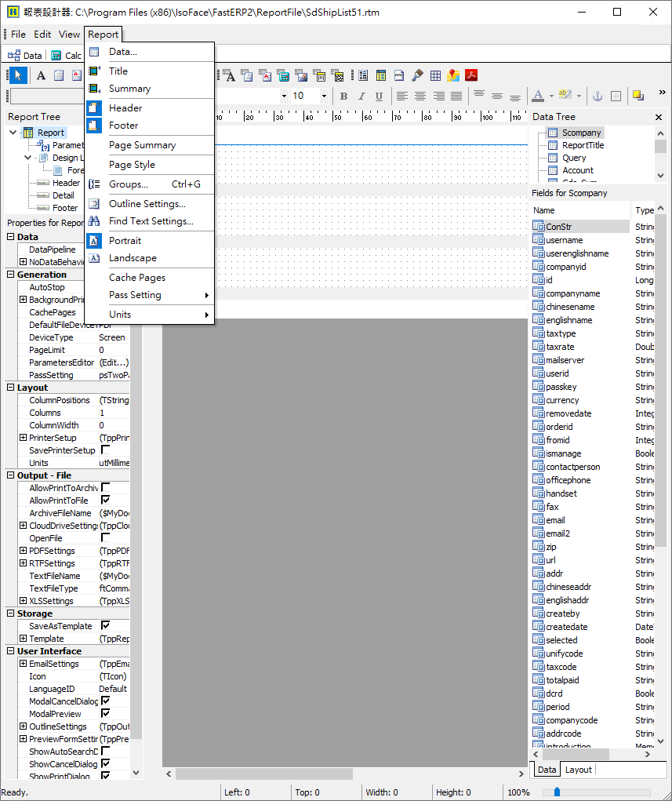The height and width of the screenshot is (801, 672).
Task: Open the font size dropdown
Action: click(x=324, y=96)
